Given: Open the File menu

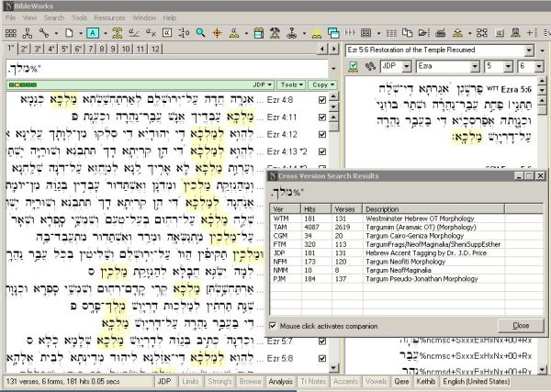Looking at the screenshot, I should [x=10, y=18].
